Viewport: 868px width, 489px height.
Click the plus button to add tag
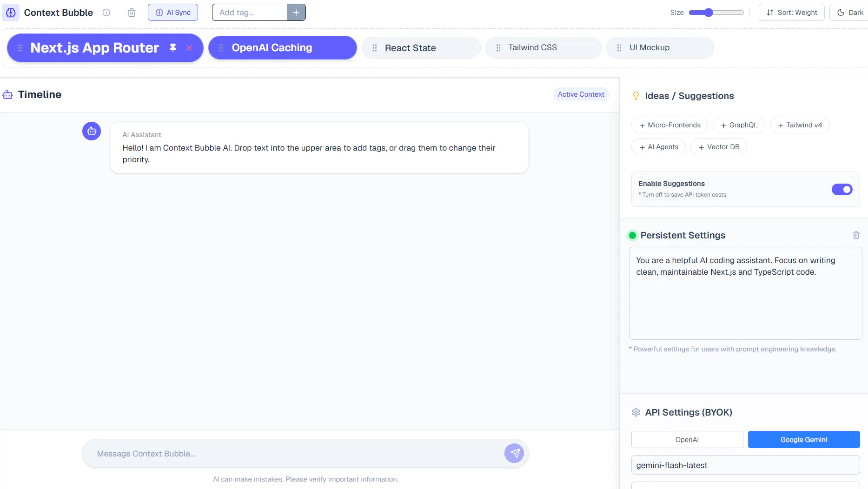coord(296,13)
